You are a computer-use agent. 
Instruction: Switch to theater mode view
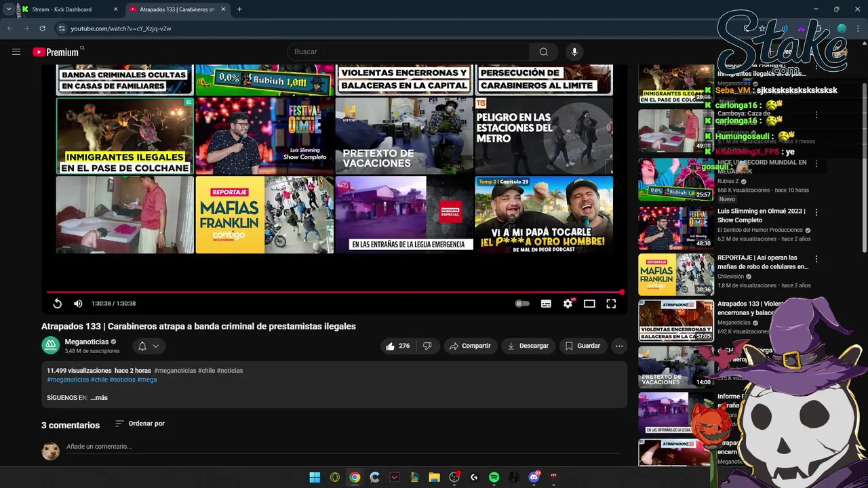(589, 304)
